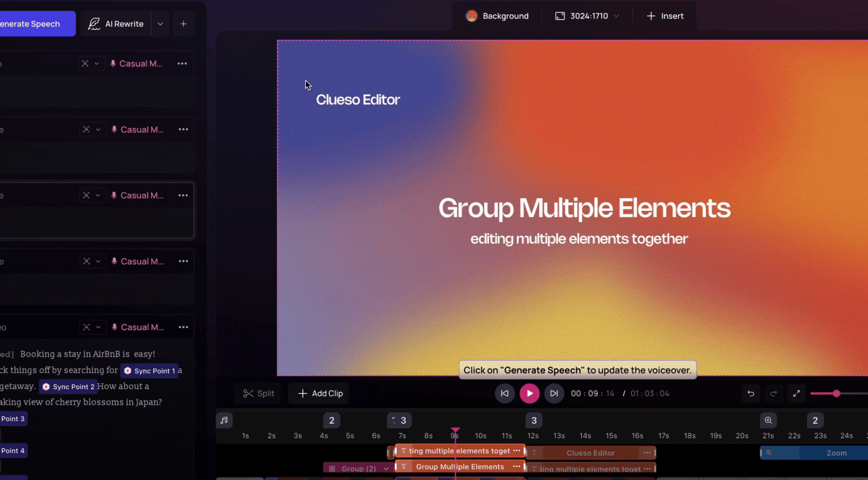
Task: Skip to previous with the back control
Action: tap(505, 393)
